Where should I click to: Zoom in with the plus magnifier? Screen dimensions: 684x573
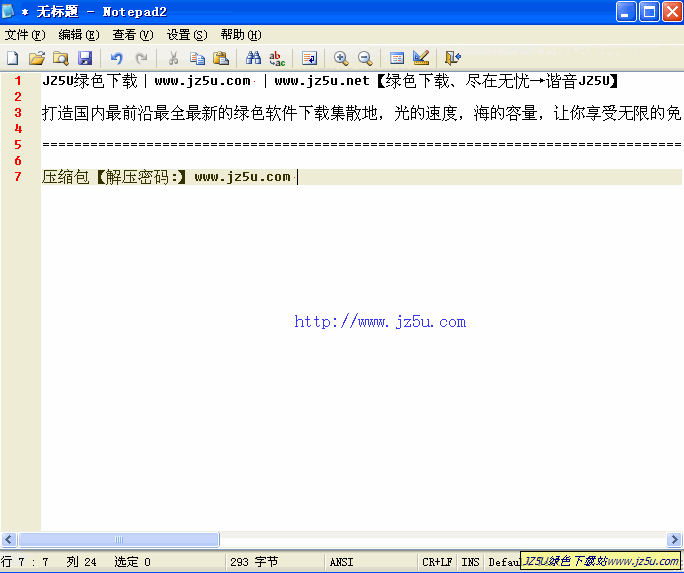tap(341, 58)
